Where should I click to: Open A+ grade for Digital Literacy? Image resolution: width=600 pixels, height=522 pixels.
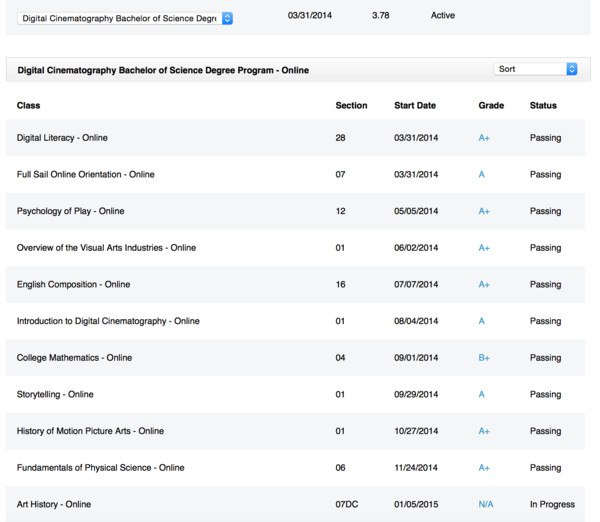pyautogui.click(x=484, y=138)
